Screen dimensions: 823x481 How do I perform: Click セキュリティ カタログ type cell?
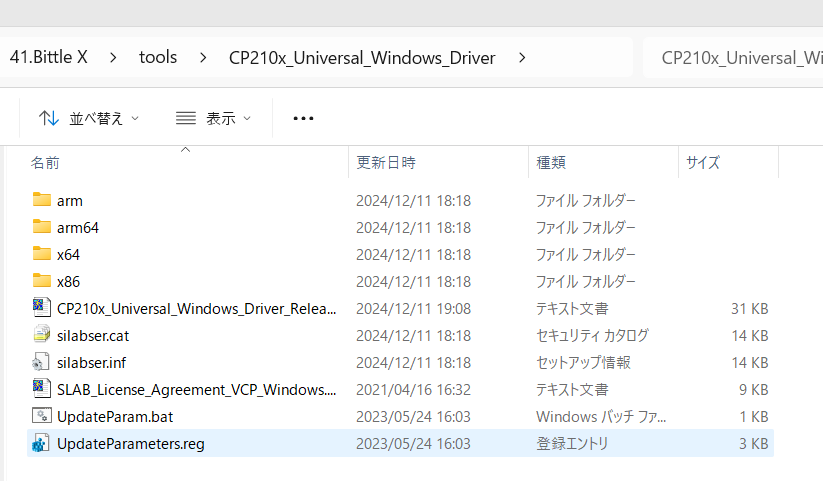592,336
